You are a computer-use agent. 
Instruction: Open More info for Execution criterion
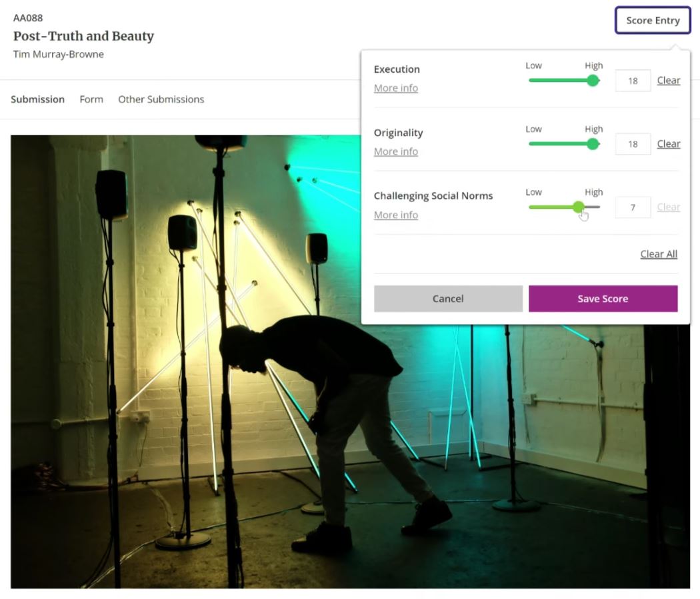(x=395, y=87)
